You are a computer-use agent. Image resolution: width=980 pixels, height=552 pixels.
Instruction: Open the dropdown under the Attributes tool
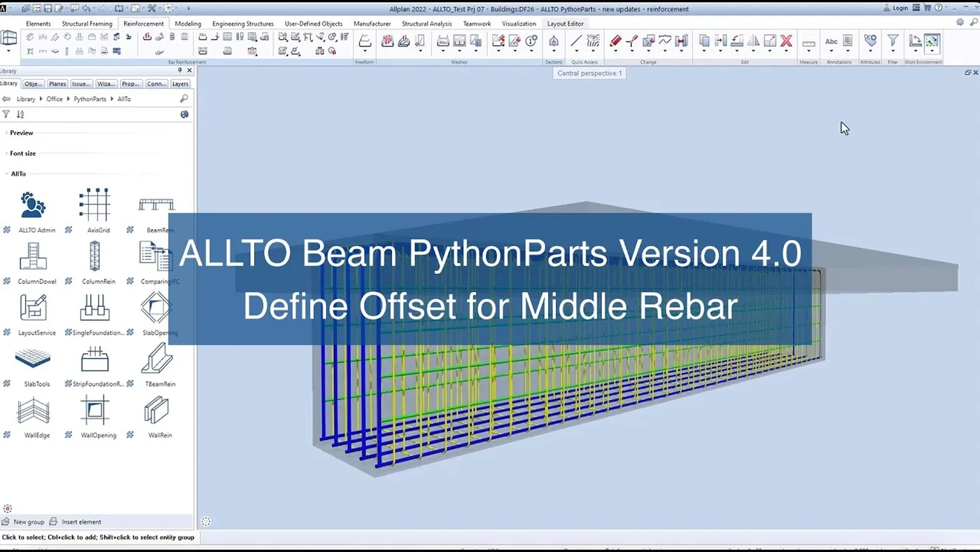870,53
